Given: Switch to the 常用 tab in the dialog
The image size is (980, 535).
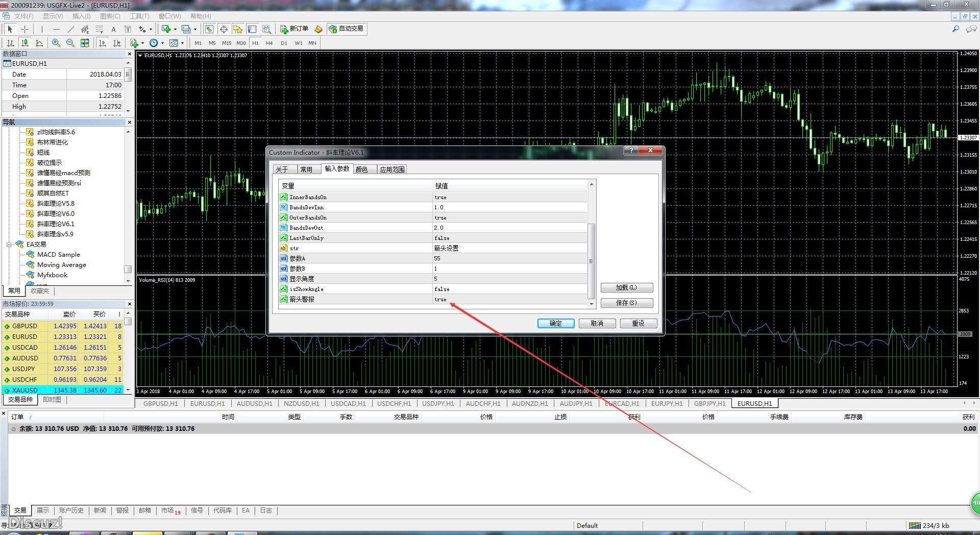Looking at the screenshot, I should (306, 169).
